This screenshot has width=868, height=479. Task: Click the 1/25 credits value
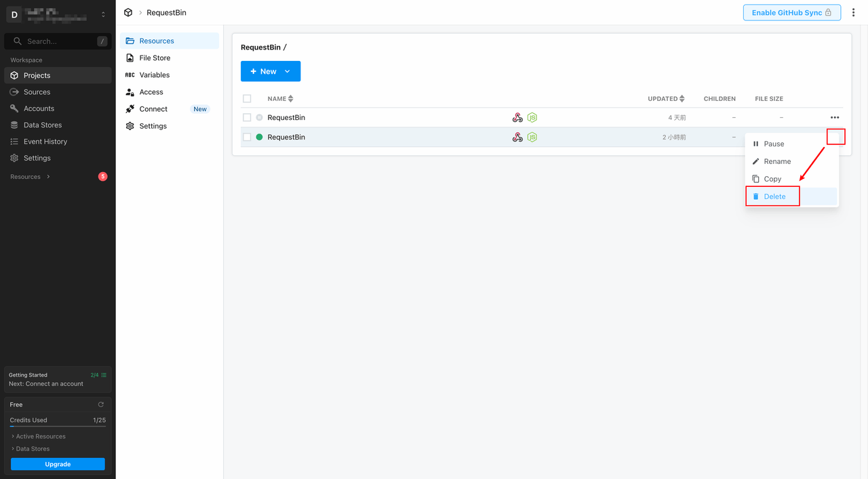(x=99, y=420)
